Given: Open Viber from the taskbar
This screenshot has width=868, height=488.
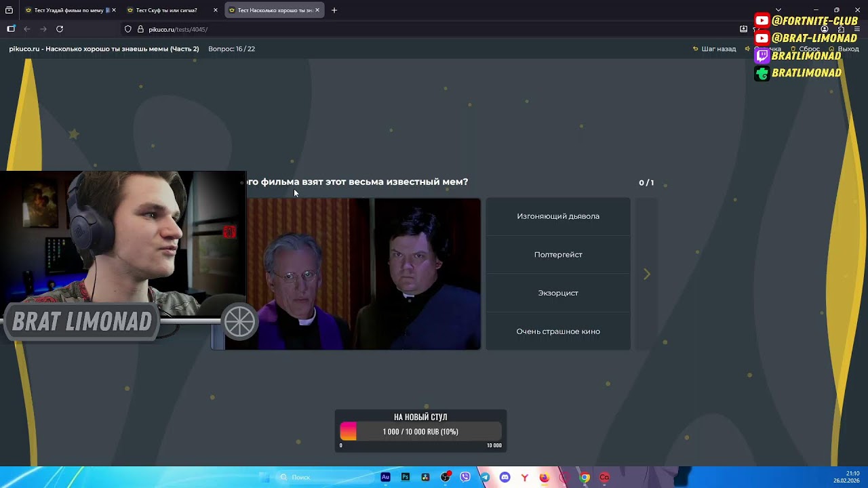Looking at the screenshot, I should point(465,477).
